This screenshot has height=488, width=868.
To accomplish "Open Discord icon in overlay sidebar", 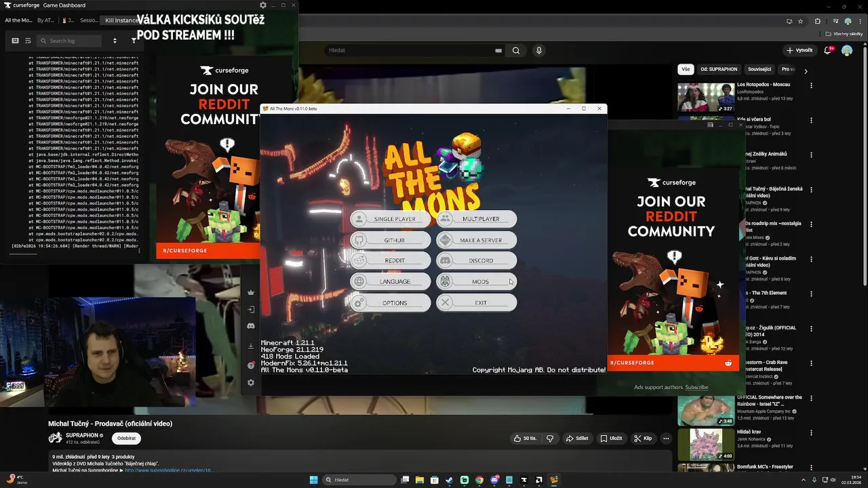I will tap(251, 326).
